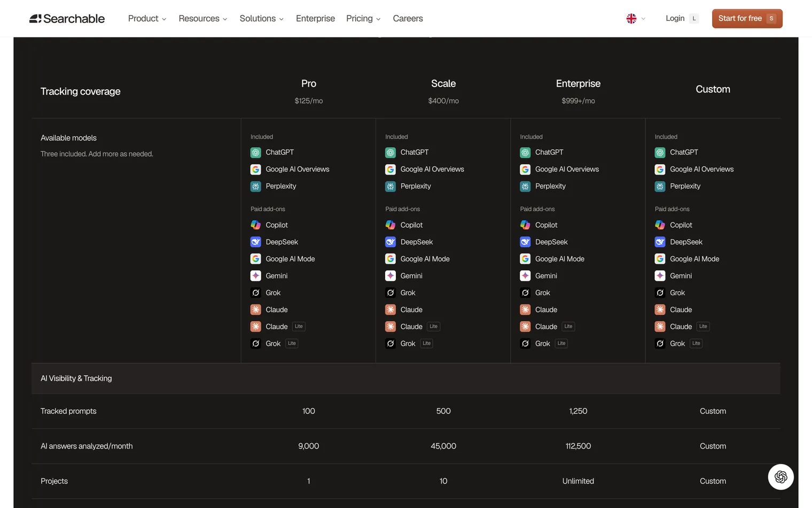812x508 pixels.
Task: Click the Tracking coverage heading
Action: [x=81, y=91]
